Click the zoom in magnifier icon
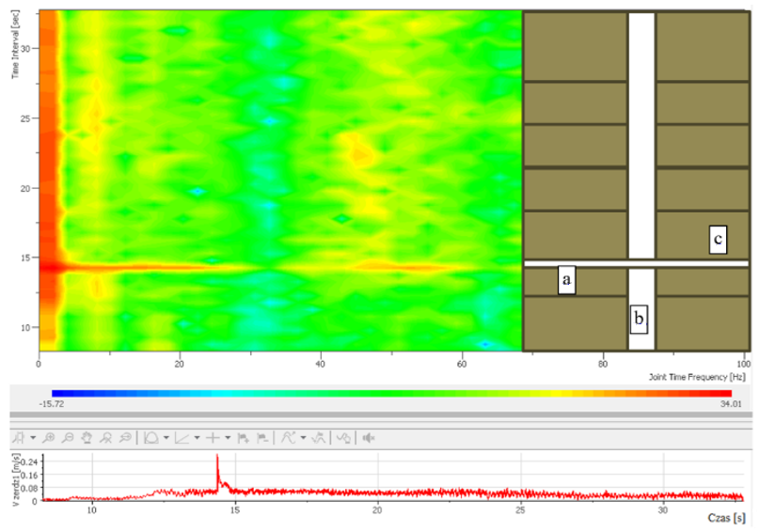 click(x=47, y=438)
